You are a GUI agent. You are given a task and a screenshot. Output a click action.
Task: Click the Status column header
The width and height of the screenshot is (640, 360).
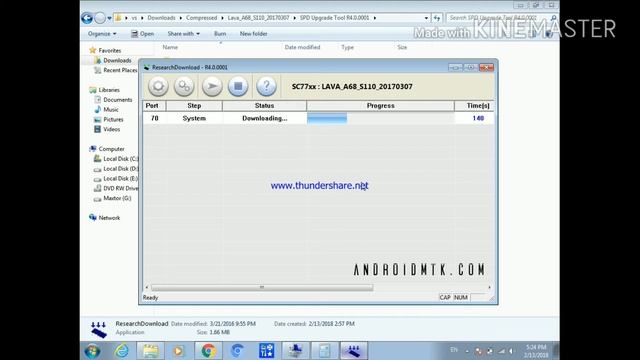pyautogui.click(x=264, y=106)
